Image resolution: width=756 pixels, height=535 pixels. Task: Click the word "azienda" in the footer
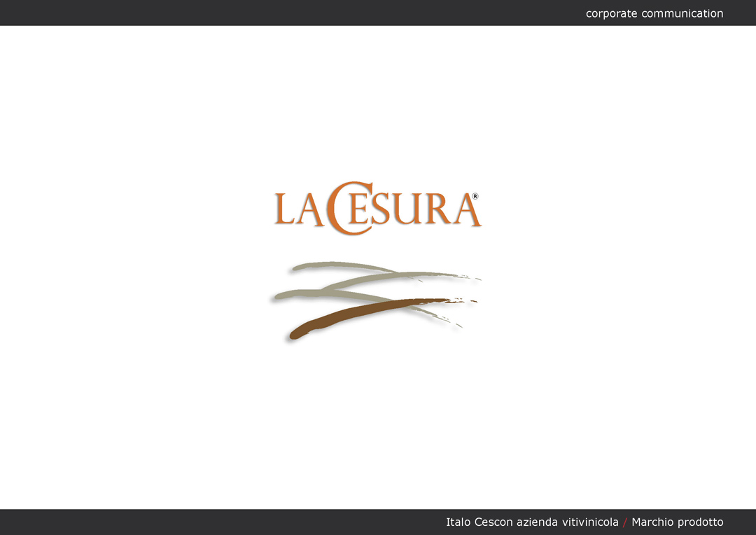coord(537,522)
